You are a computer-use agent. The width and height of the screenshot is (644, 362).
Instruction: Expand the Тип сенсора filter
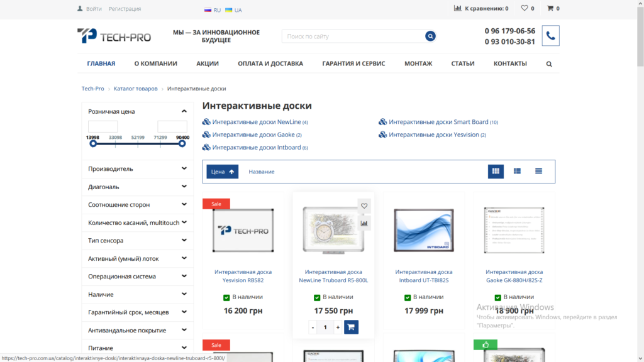click(x=184, y=241)
